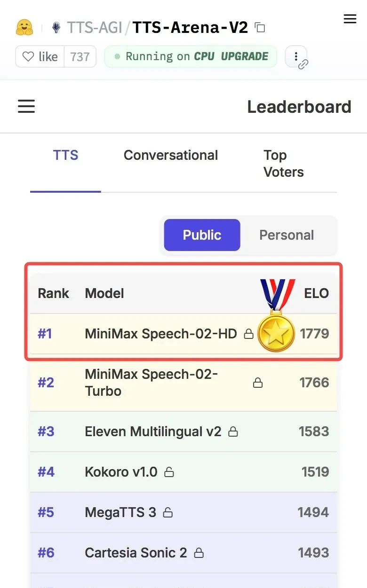Open the TTS-AGI organization link
Viewport: 367px width, 588px height.
[x=94, y=28]
